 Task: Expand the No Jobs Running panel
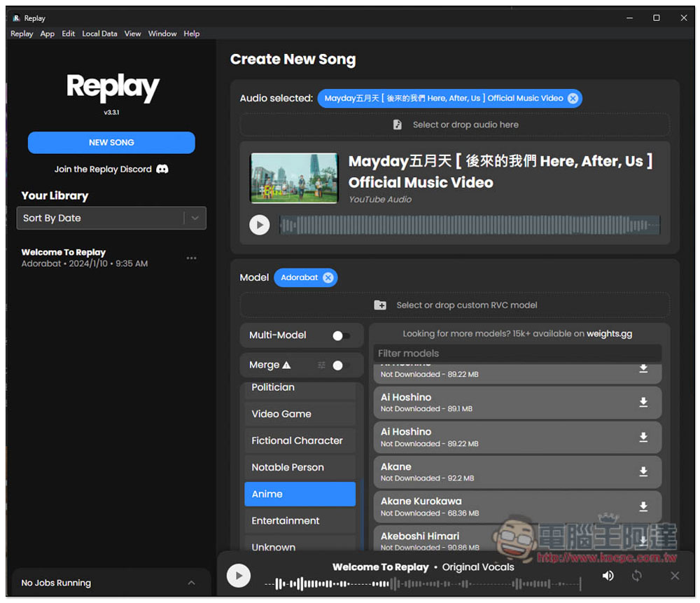(x=191, y=583)
